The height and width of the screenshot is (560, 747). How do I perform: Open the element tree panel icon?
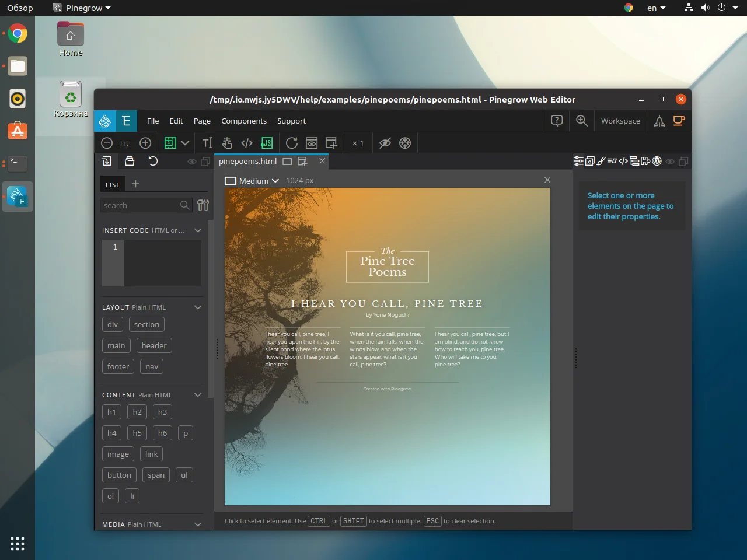point(635,161)
